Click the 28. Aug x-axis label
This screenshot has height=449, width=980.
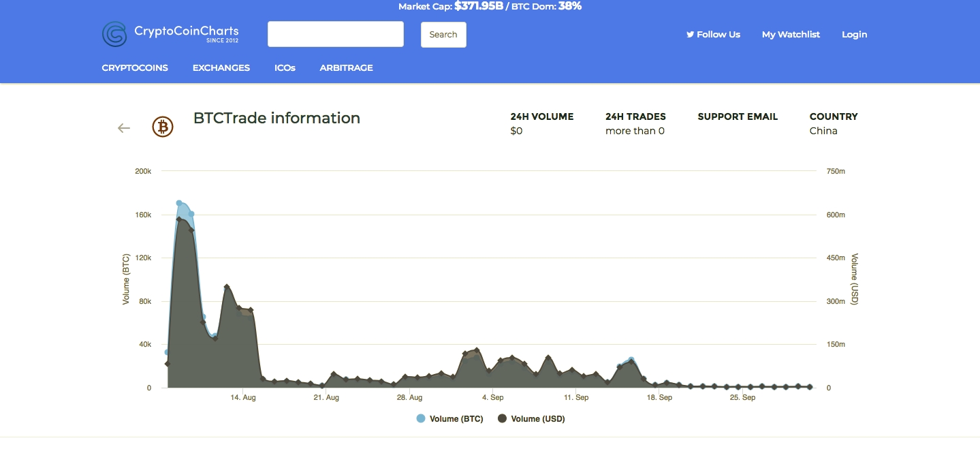click(x=410, y=397)
